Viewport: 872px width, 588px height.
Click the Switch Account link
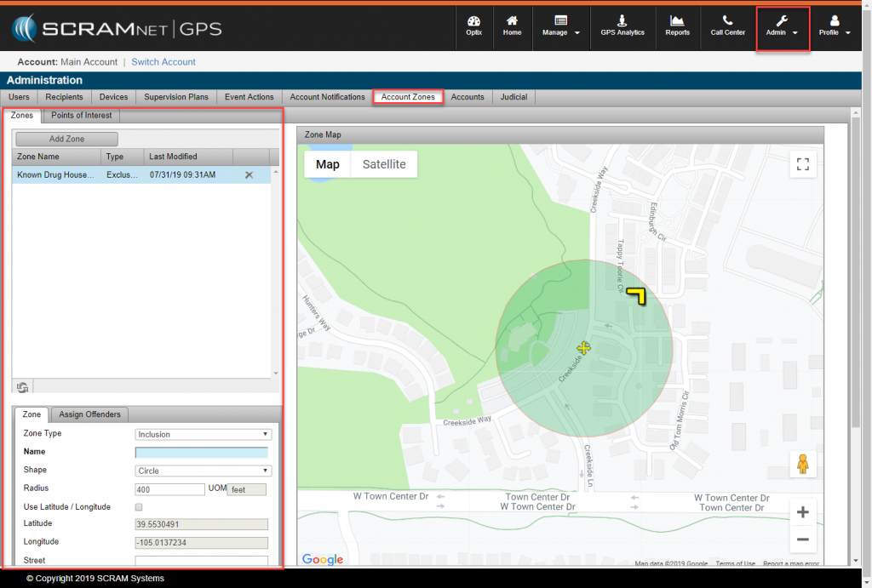(x=163, y=62)
